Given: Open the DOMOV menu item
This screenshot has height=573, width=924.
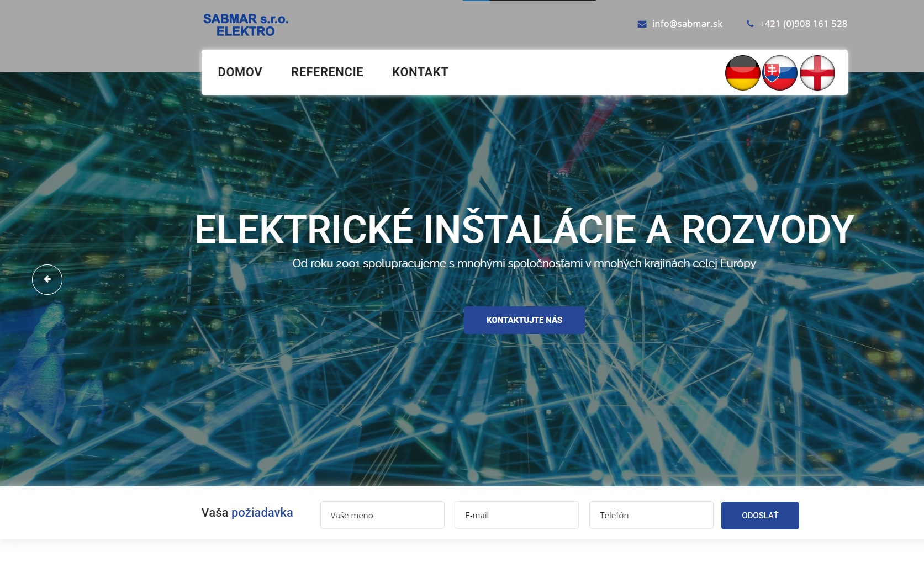Looking at the screenshot, I should point(240,72).
